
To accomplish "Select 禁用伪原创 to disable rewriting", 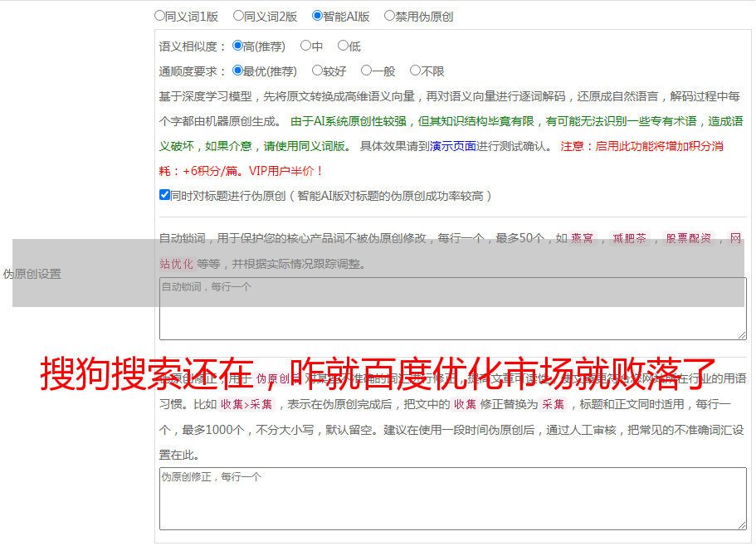I will coord(390,15).
